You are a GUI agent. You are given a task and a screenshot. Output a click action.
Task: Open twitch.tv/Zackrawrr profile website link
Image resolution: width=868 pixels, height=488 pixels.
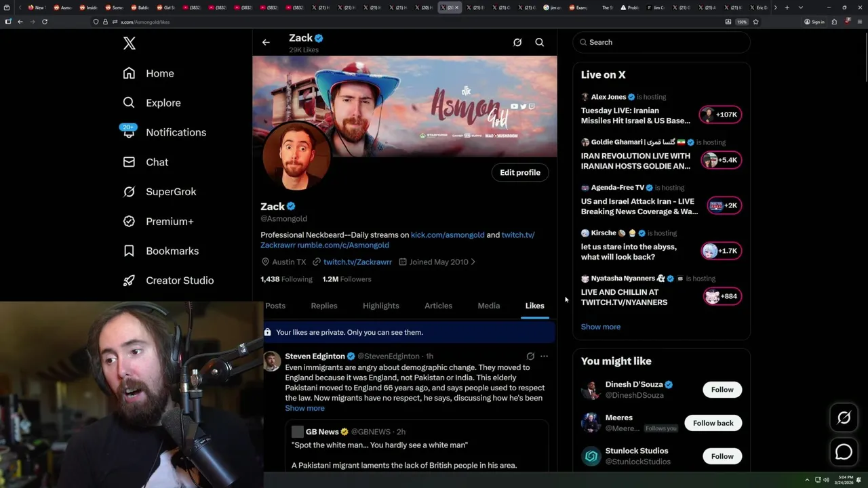pos(357,262)
